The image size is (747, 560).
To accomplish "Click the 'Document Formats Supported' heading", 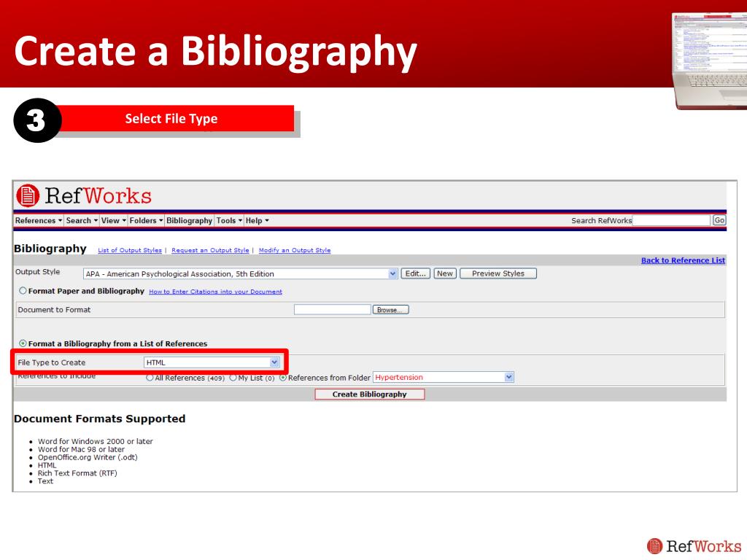I will [99, 419].
